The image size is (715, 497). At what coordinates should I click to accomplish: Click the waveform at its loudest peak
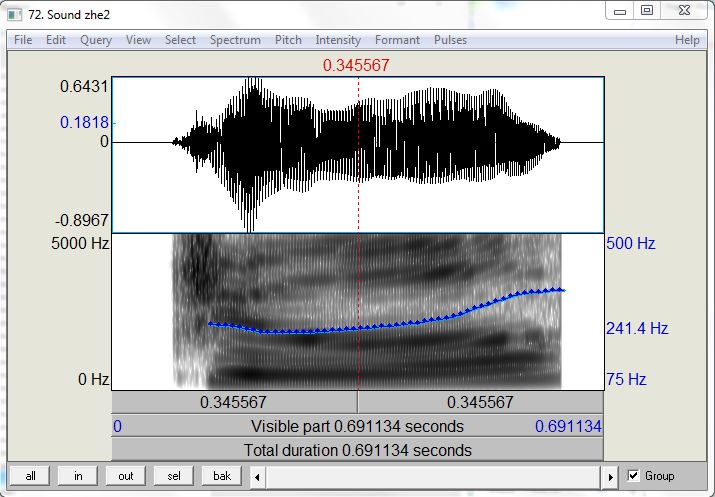[x=250, y=155]
